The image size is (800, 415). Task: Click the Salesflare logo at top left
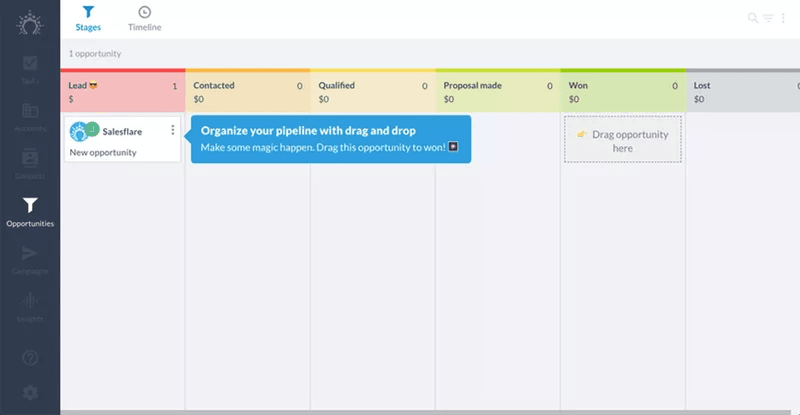30,20
